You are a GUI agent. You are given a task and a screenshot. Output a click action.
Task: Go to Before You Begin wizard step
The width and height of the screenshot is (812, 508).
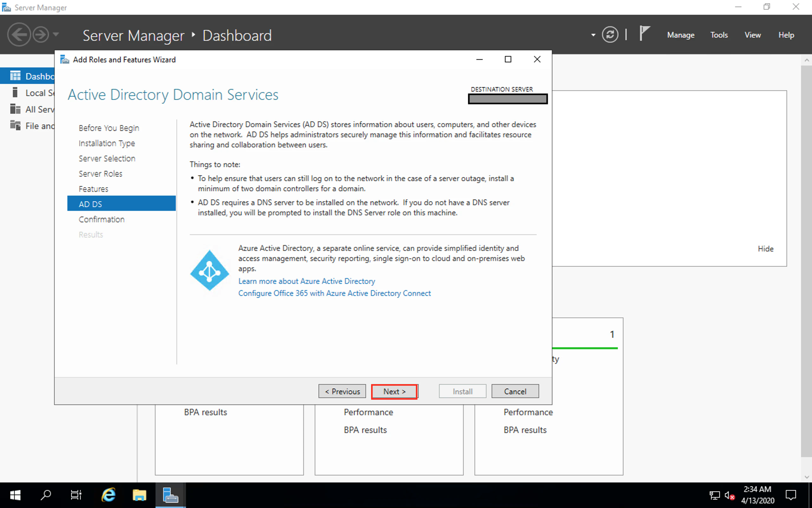109,128
